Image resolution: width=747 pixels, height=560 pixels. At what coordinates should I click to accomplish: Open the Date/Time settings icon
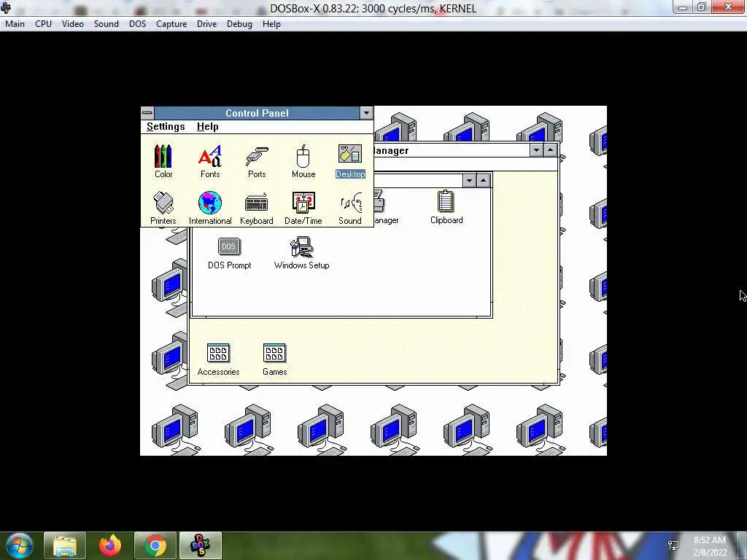(x=303, y=208)
